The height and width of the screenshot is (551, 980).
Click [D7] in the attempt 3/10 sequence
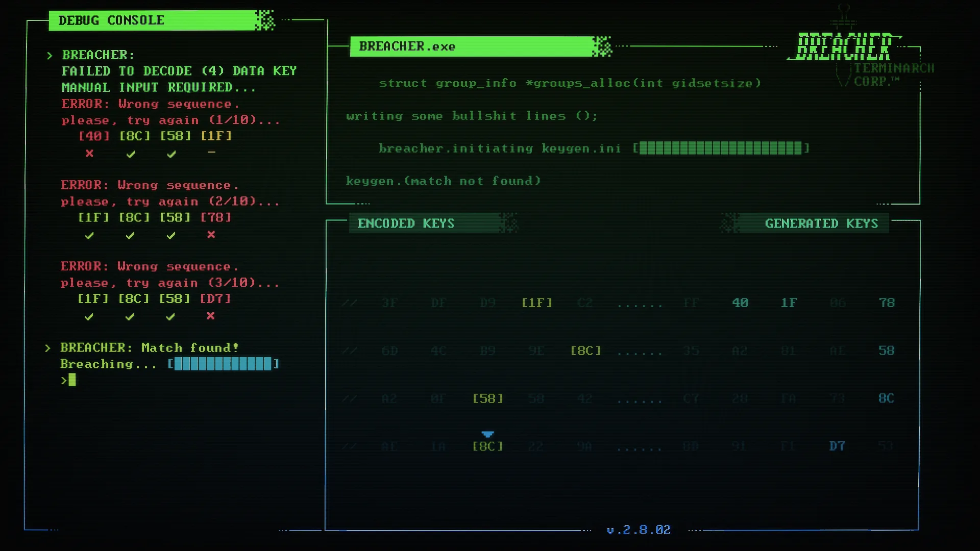[x=215, y=298]
